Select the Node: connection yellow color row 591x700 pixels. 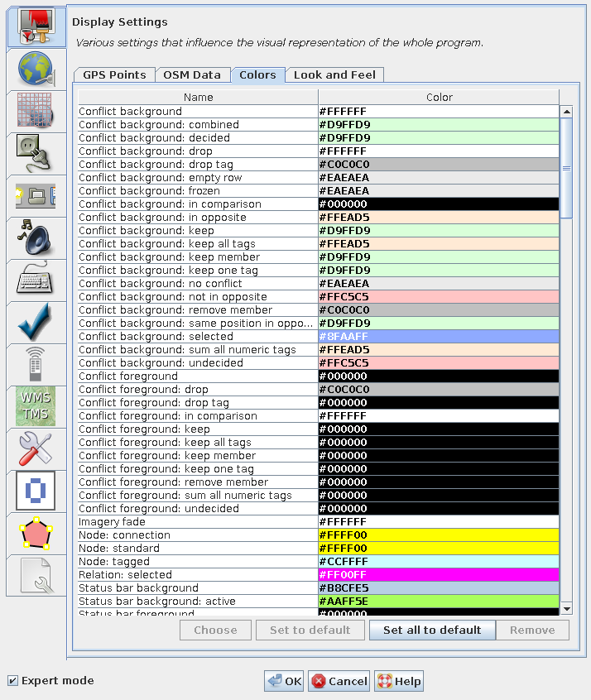(439, 535)
